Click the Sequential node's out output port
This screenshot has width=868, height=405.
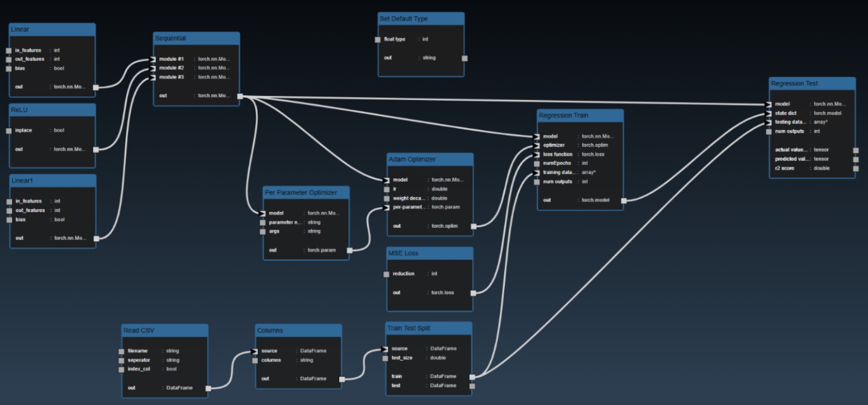click(x=240, y=96)
